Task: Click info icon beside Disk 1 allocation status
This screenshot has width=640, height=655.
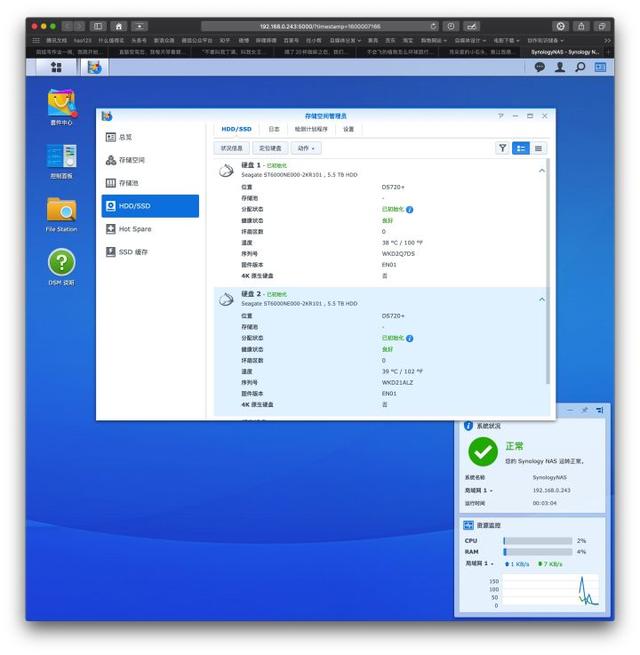Action: tap(409, 209)
